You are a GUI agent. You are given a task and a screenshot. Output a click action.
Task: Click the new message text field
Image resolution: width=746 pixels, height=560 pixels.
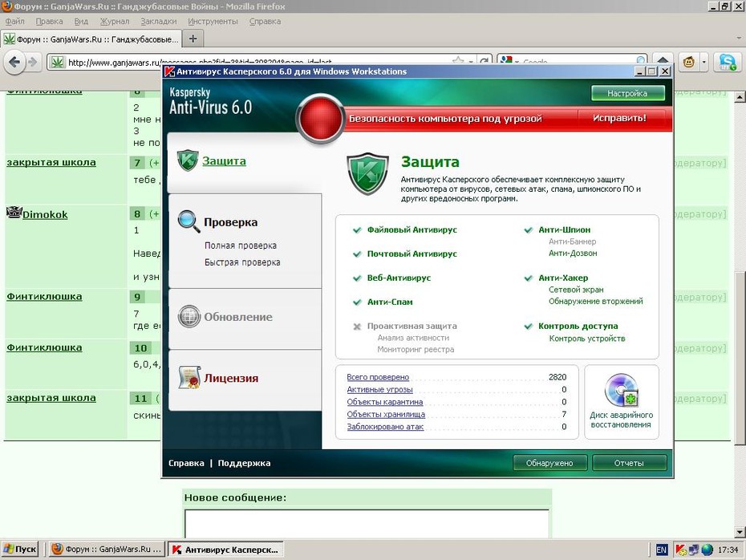(367, 523)
